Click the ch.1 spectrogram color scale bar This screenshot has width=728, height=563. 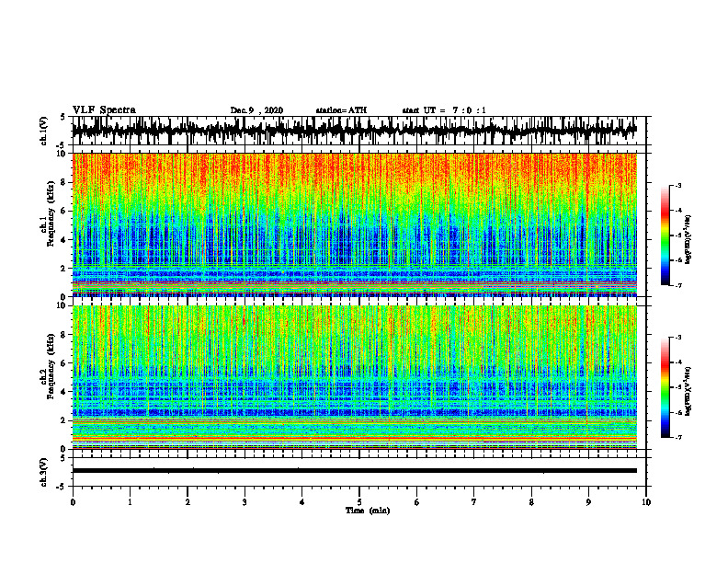(x=665, y=236)
